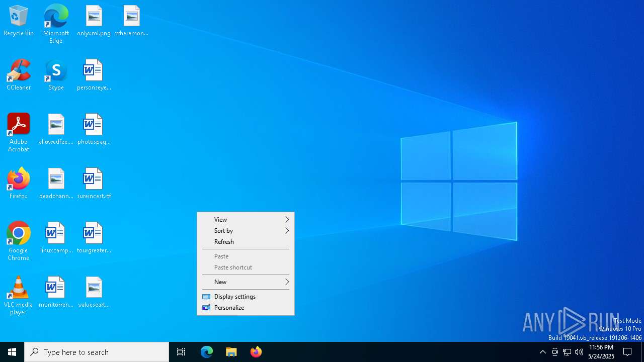This screenshot has height=362, width=644.
Task: Open the network status tray icon
Action: [567, 352]
